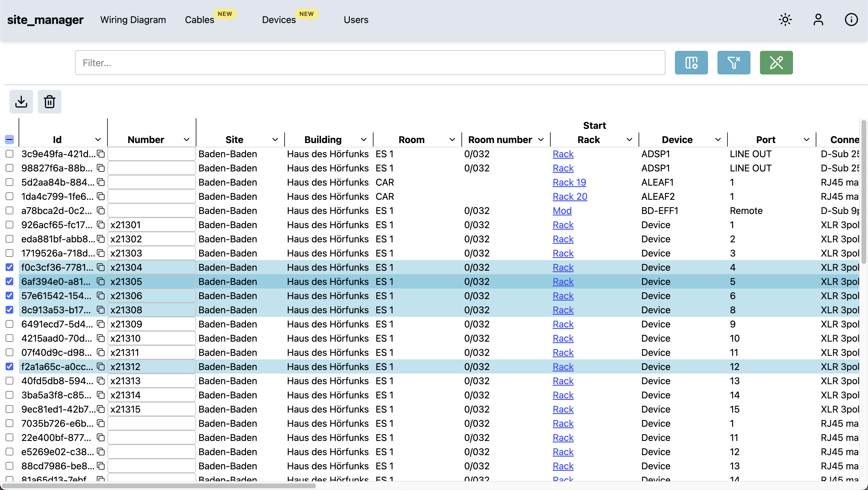Viewport: 868px width, 490px height.
Task: Toggle the select-all header checkbox
Action: point(9,139)
